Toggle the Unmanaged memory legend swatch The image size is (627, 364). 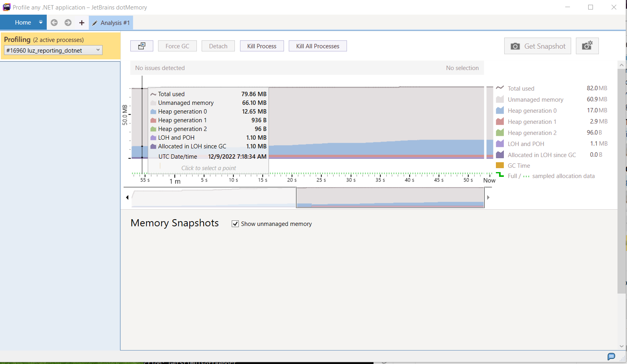tap(500, 99)
